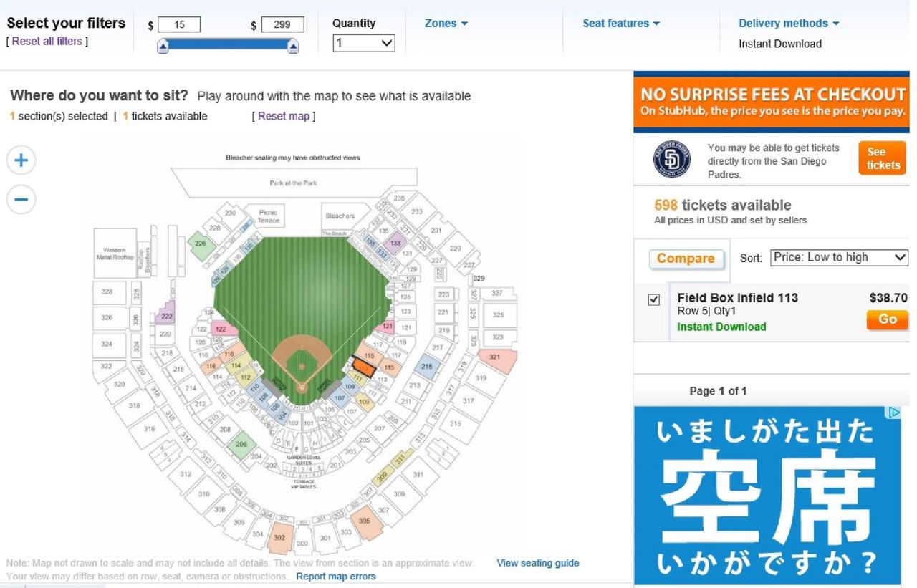
Task: Click the maximum price slider handle
Action: click(292, 47)
